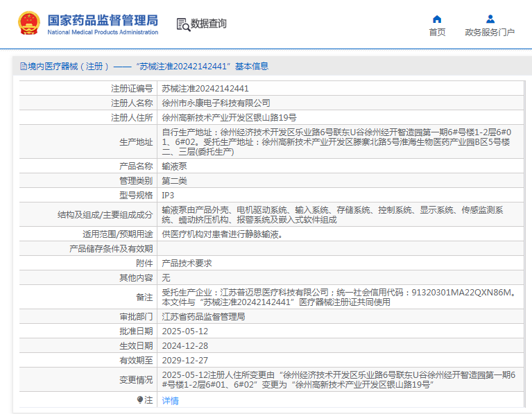
Task: Select registrant address 徐州高新技术产业开发区银山路19号
Action: (x=229, y=118)
